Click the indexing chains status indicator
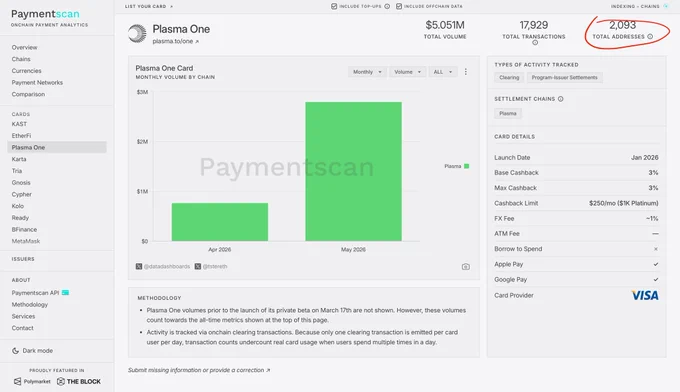This screenshot has width=680, height=392. pyautogui.click(x=666, y=6)
